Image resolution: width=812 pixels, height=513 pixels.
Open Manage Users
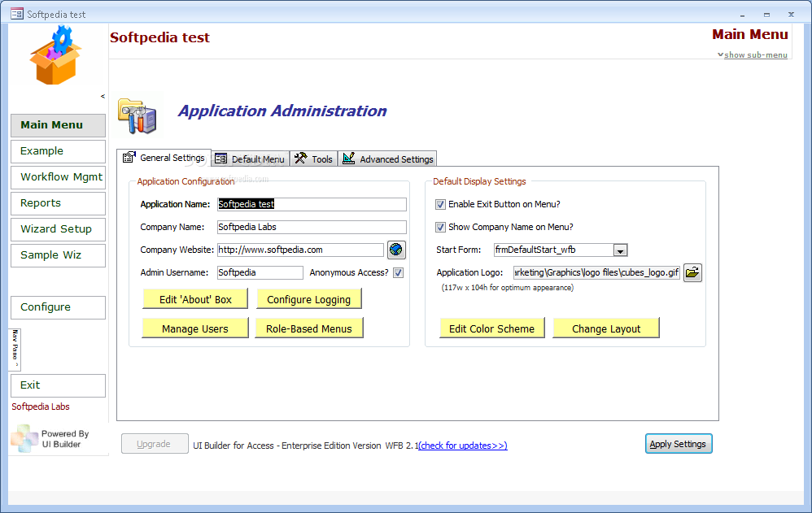tap(194, 328)
